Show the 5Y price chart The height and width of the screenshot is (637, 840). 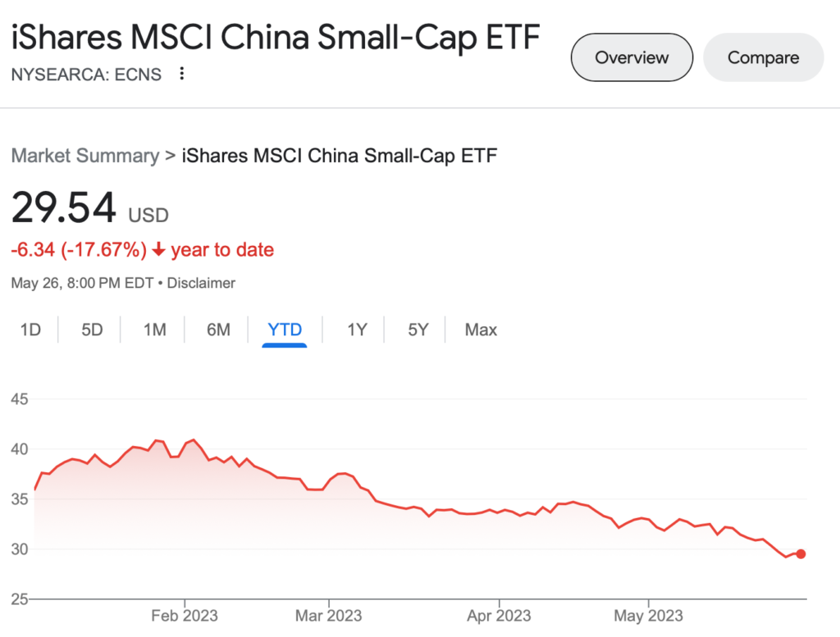pyautogui.click(x=418, y=330)
